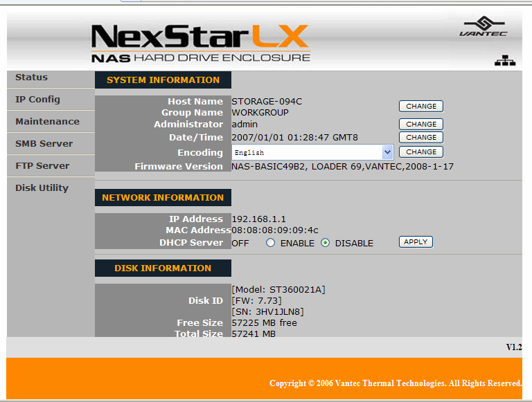Click the Encoding dropdown arrow
532x402 pixels.
click(387, 152)
